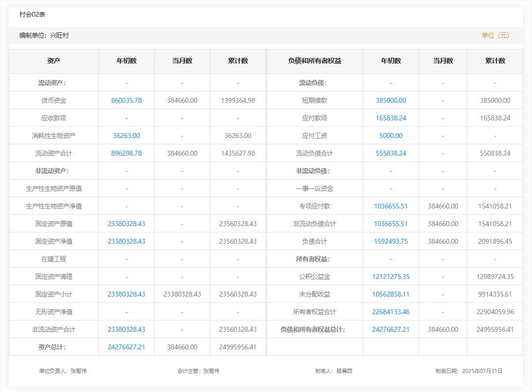The width and height of the screenshot is (532, 392).
Task: Click 应付工资 opening balance 5000.00
Action: coord(391,136)
